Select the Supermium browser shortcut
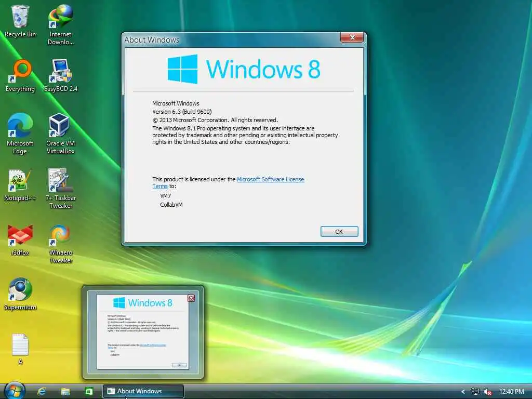Image resolution: width=532 pixels, height=399 pixels. point(20,294)
